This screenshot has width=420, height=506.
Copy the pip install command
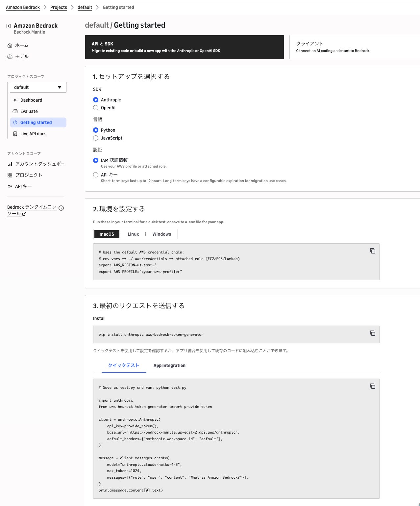pyautogui.click(x=373, y=333)
